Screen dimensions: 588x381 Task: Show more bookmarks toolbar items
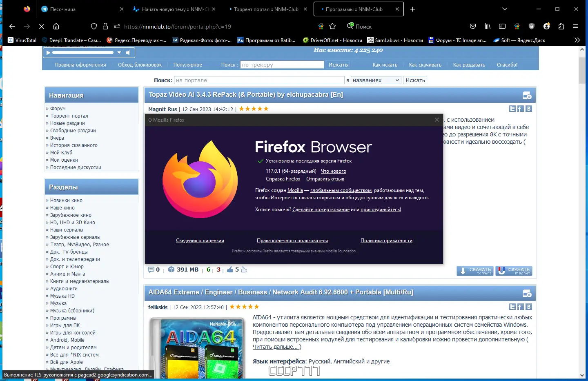[x=577, y=40]
